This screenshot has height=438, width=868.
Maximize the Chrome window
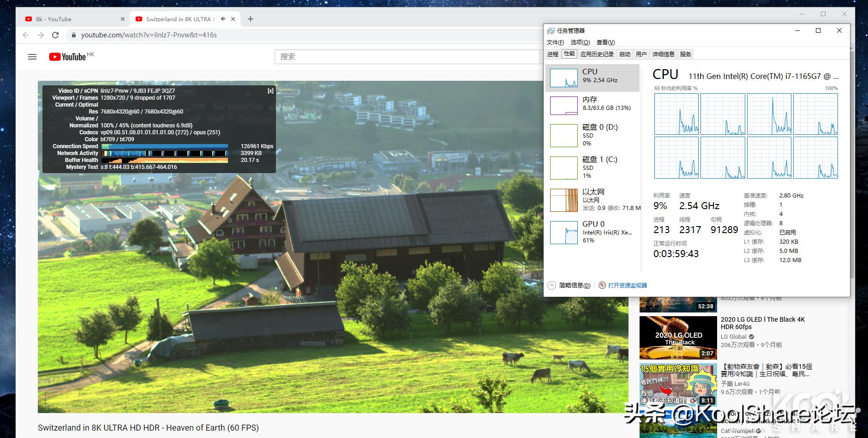823,14
